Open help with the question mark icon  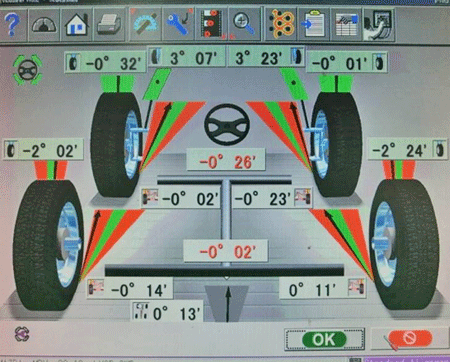coord(12,25)
